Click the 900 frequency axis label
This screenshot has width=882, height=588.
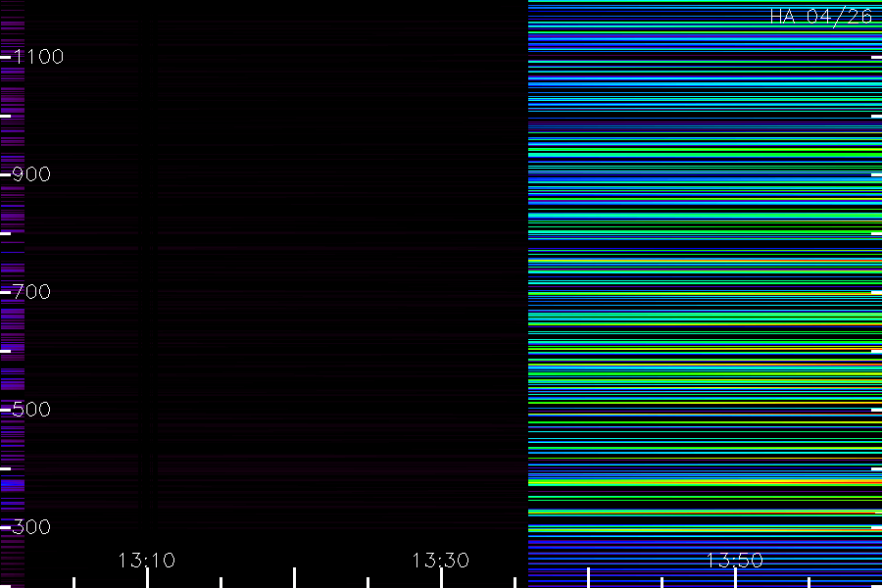tap(31, 173)
